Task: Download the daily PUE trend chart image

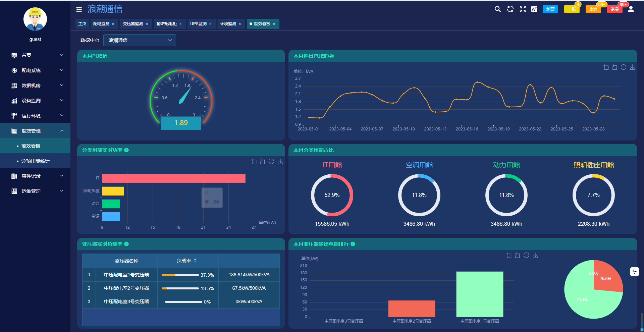Action: pos(632,67)
